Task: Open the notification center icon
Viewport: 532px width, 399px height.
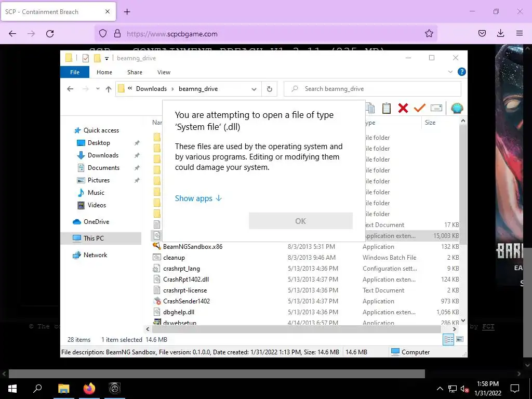Action: pyautogui.click(x=515, y=389)
